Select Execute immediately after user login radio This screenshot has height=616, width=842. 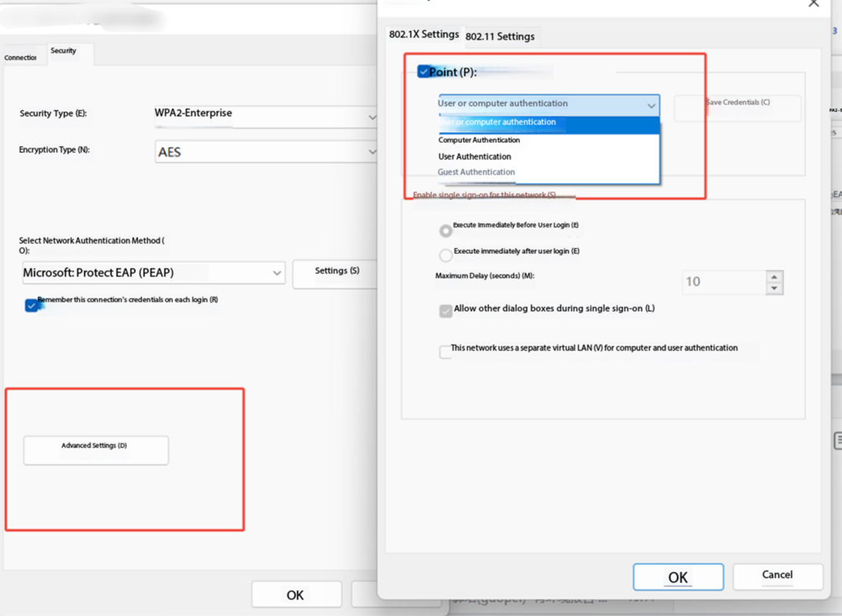pyautogui.click(x=446, y=255)
